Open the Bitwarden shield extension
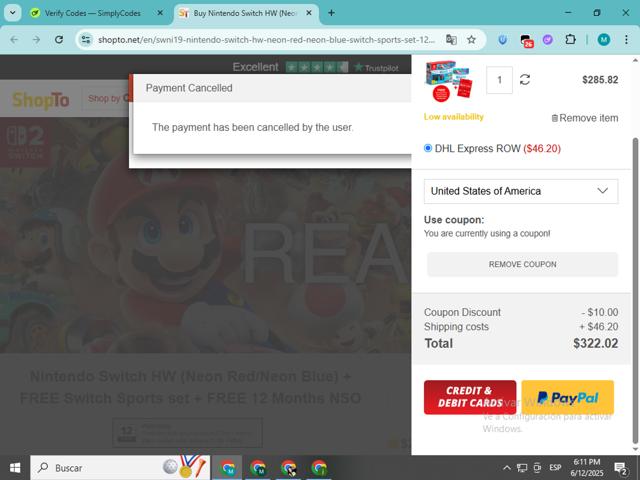 (503, 40)
